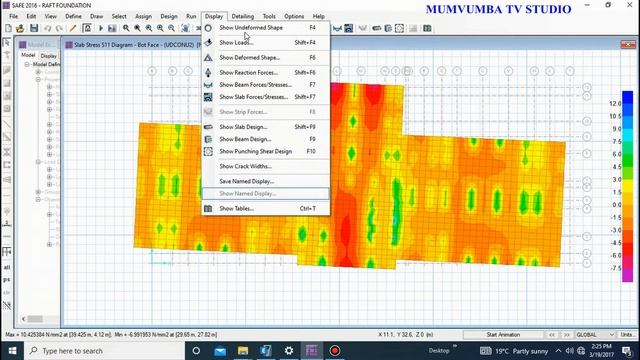The height and width of the screenshot is (360, 640).
Task: Click the >> next step button
Action: point(567,335)
